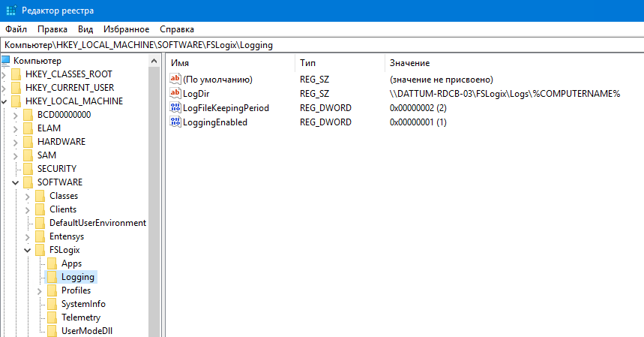Viewport: 644px width, 337px height.
Task: Click the DefaultUserEnvironment folder icon
Action: point(40,223)
